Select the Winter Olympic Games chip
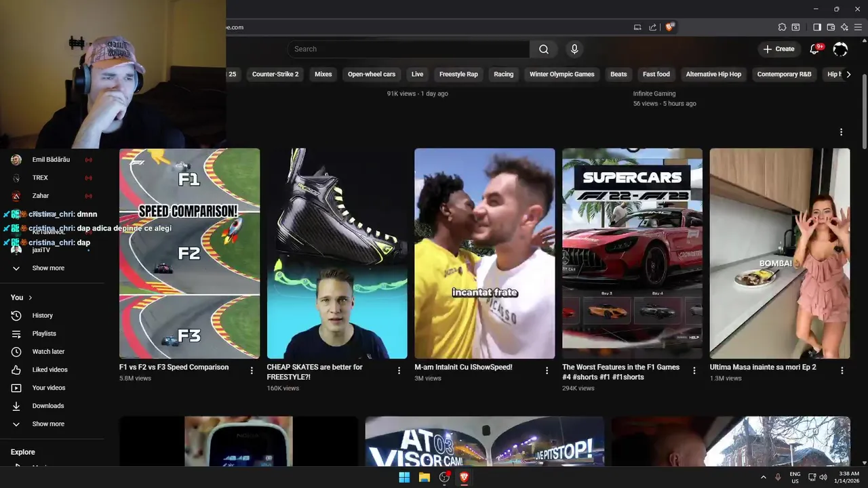This screenshot has height=488, width=868. point(562,75)
